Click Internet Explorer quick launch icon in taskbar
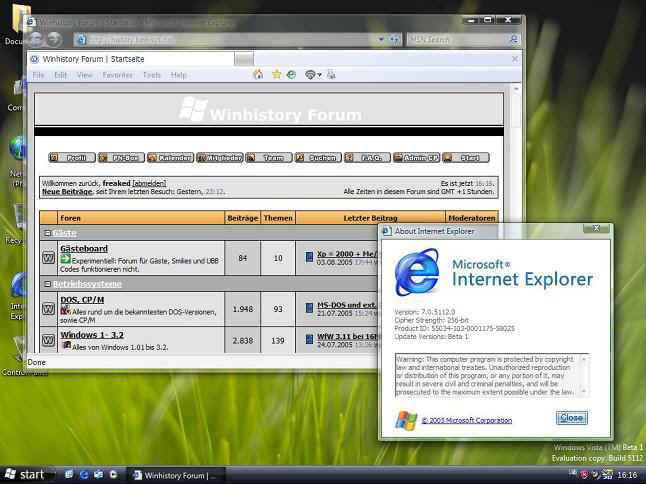Viewport: 646px width, 484px height. pos(84,474)
